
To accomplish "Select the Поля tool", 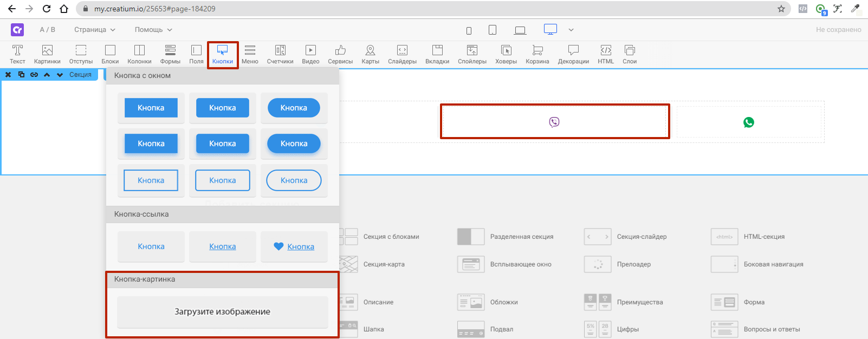I will tap(196, 55).
